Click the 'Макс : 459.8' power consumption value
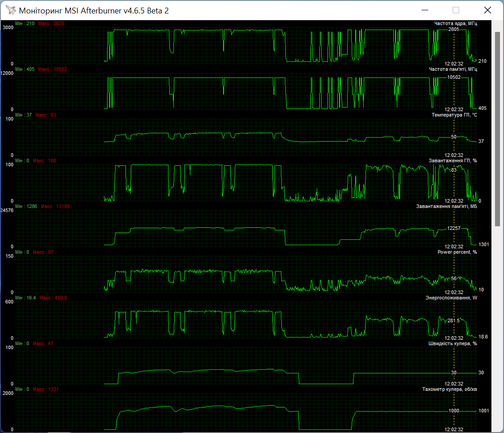Image resolution: width=504 pixels, height=433 pixels. point(53,298)
